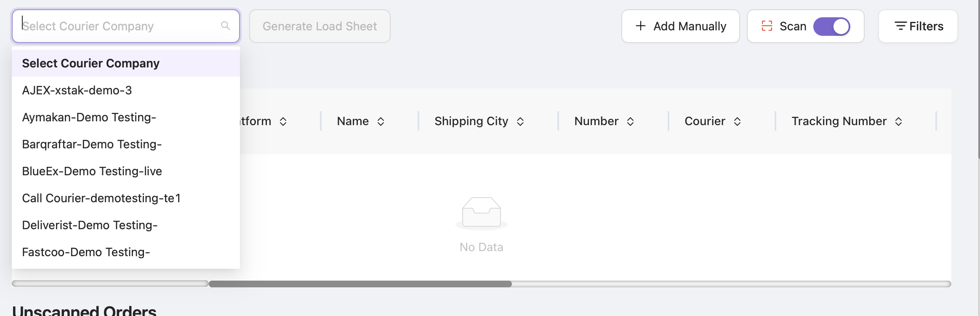
Task: Sort by Name column arrows
Action: tap(381, 122)
